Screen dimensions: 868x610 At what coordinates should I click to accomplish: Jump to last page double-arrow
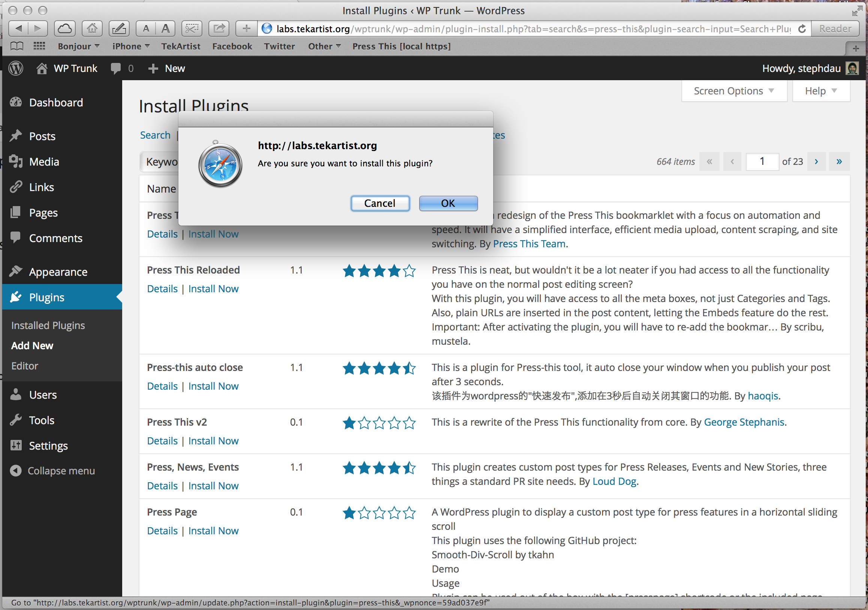pyautogui.click(x=839, y=162)
